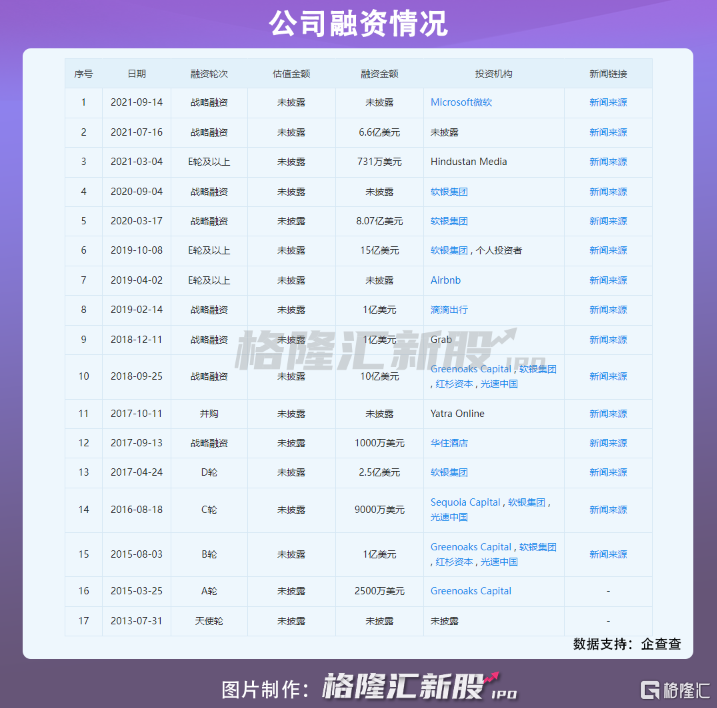This screenshot has height=708, width=717.
Task: Open 新闻来源 link for 2016-08-18 row
Action: 608,510
